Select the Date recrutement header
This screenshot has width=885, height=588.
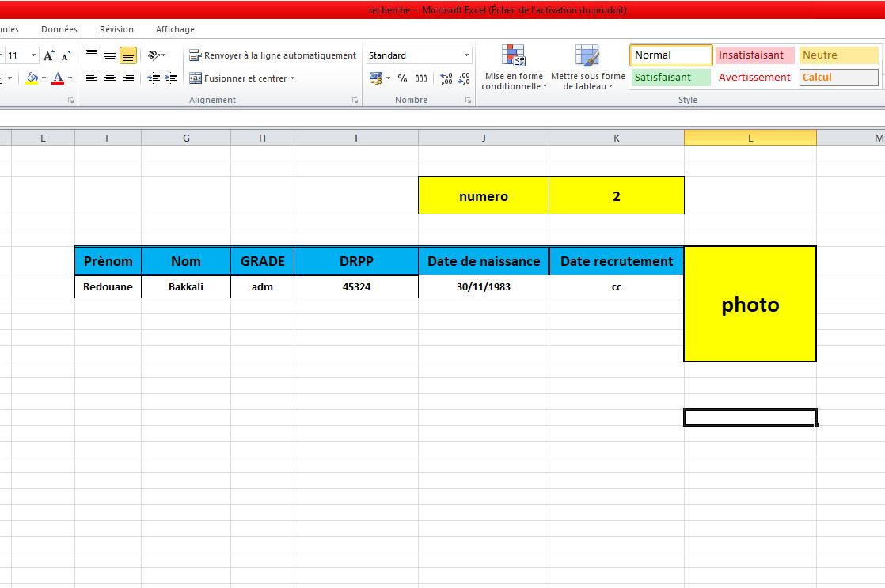point(617,261)
